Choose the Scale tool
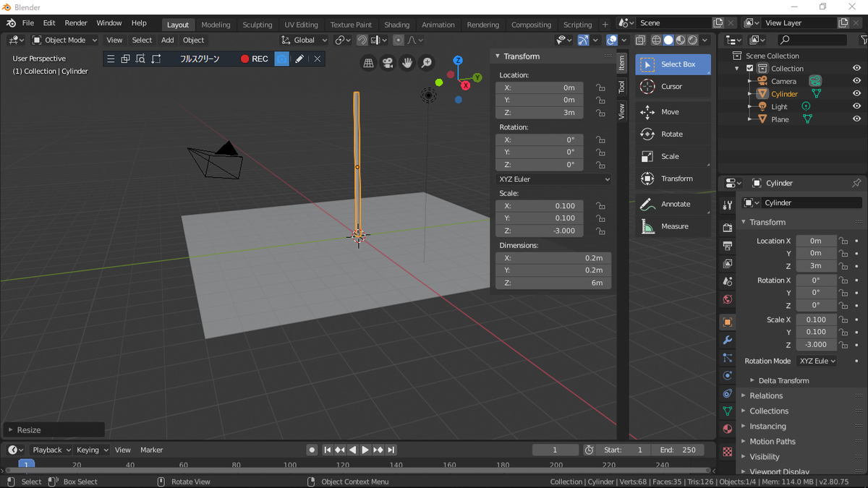Screen dimensions: 868x488 coord(673,156)
